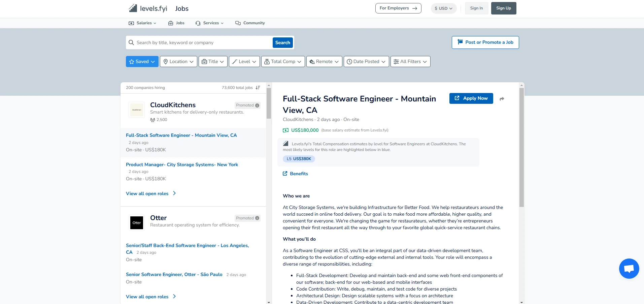
Task: Click the CloudKitchens 2,500 employees icon
Action: 152,120
